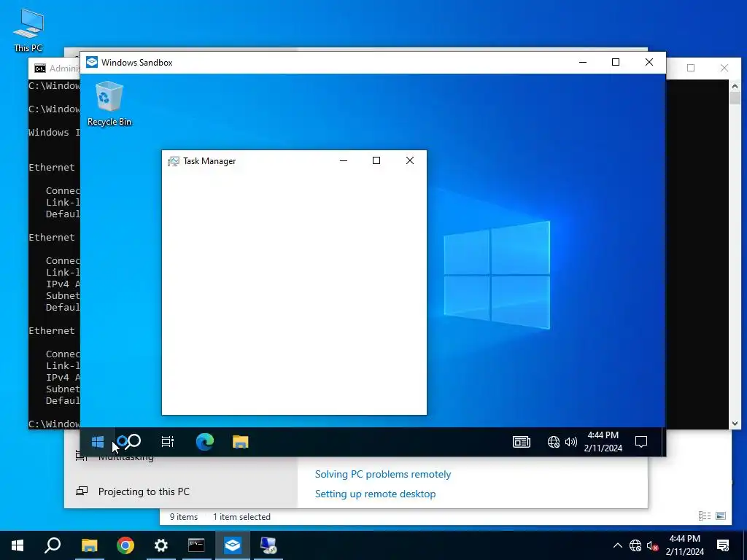This screenshot has height=560, width=747.
Task: Switch to Command Prompt on the host taskbar
Action: coord(196,545)
